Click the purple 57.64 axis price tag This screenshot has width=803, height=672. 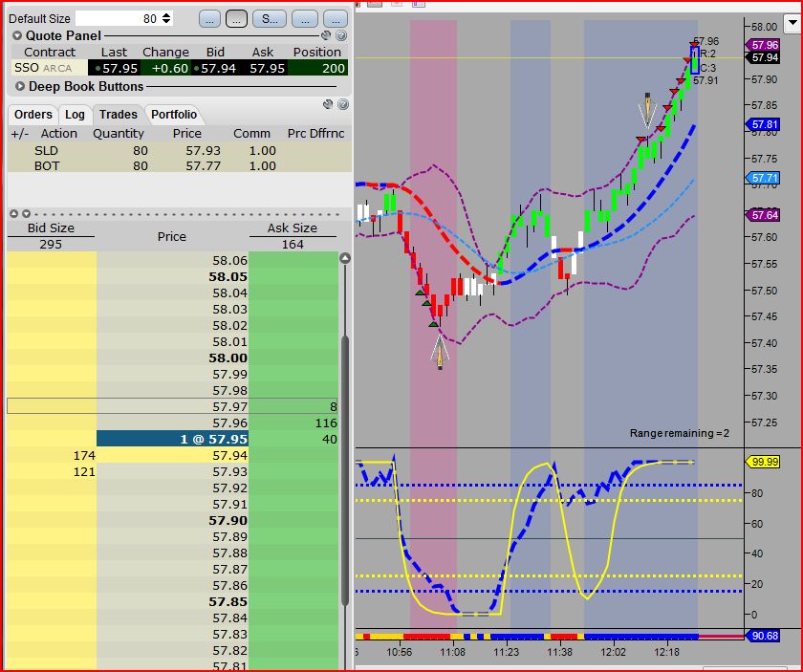coord(763,215)
